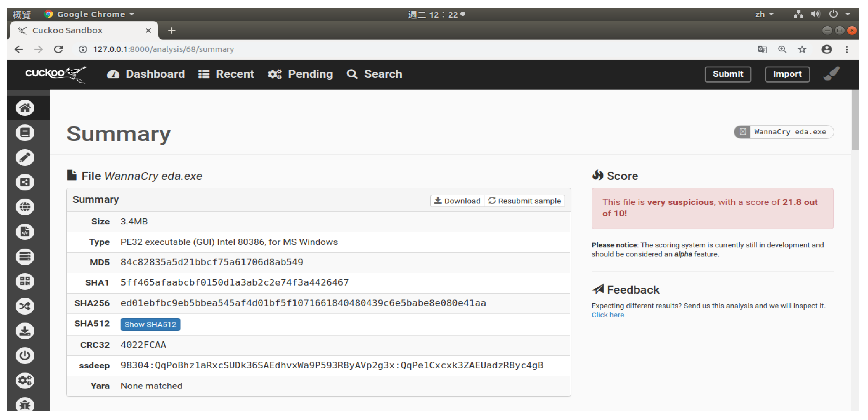The image size is (868, 420).
Task: Open the network globe sidebar icon
Action: tap(25, 207)
